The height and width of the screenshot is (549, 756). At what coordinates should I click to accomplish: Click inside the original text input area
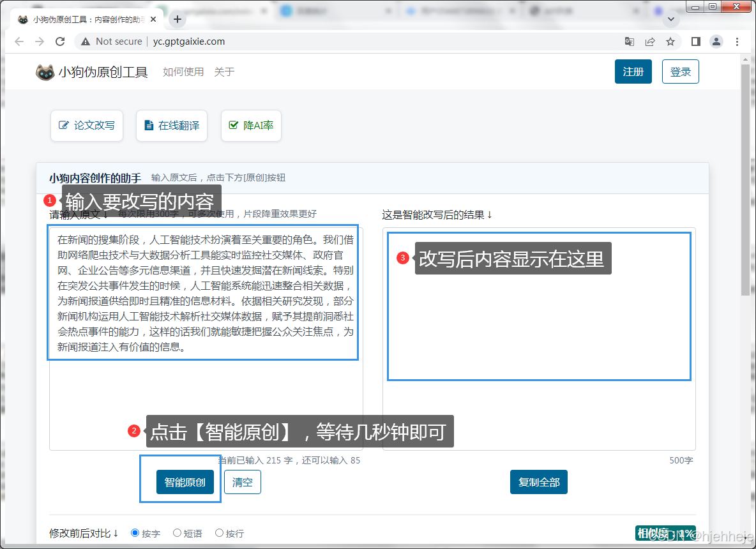(206, 338)
